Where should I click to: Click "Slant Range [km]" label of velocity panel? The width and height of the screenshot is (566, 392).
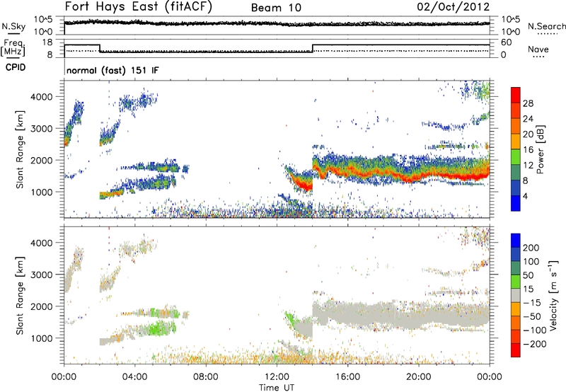(x=20, y=296)
